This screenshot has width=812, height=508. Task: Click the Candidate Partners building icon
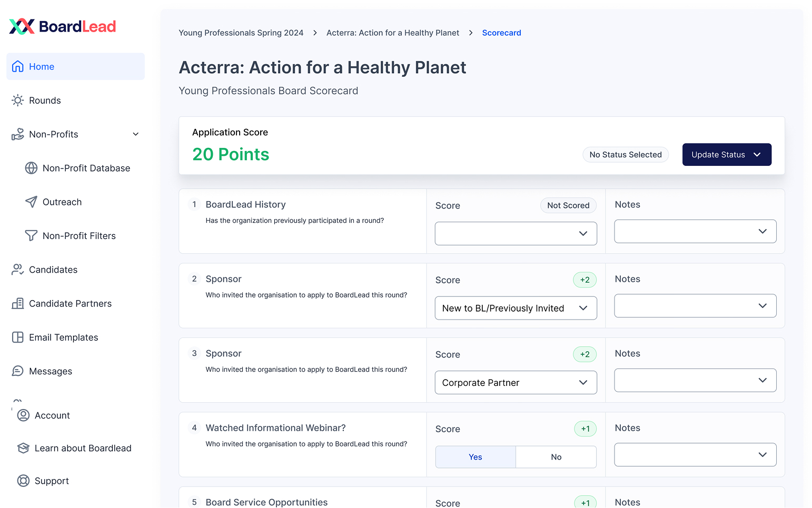(18, 304)
